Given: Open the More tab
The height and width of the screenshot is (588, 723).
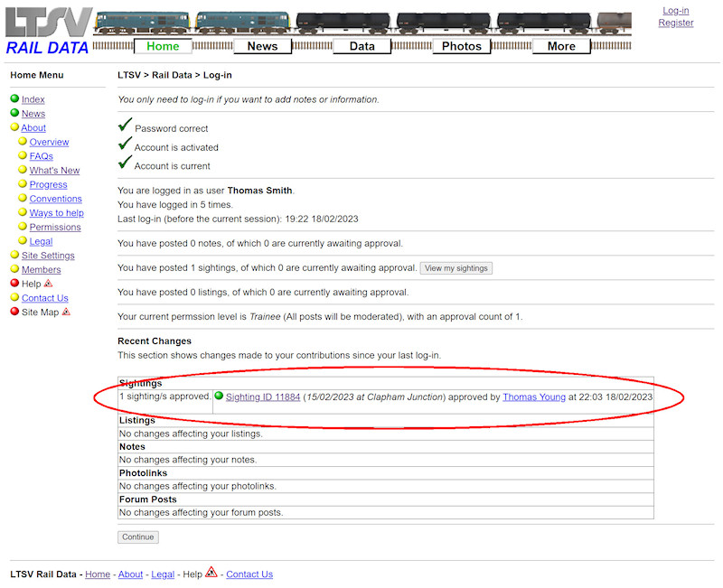Looking at the screenshot, I should click(561, 46).
